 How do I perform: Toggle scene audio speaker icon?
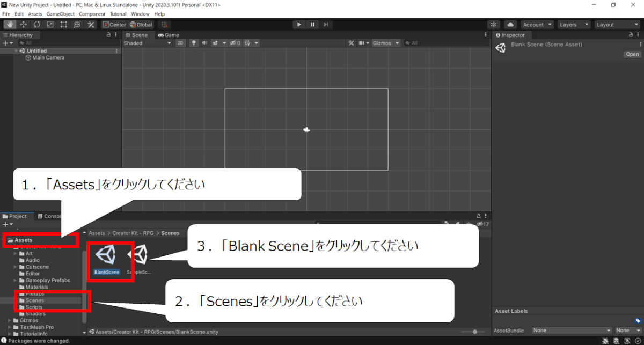pos(204,43)
